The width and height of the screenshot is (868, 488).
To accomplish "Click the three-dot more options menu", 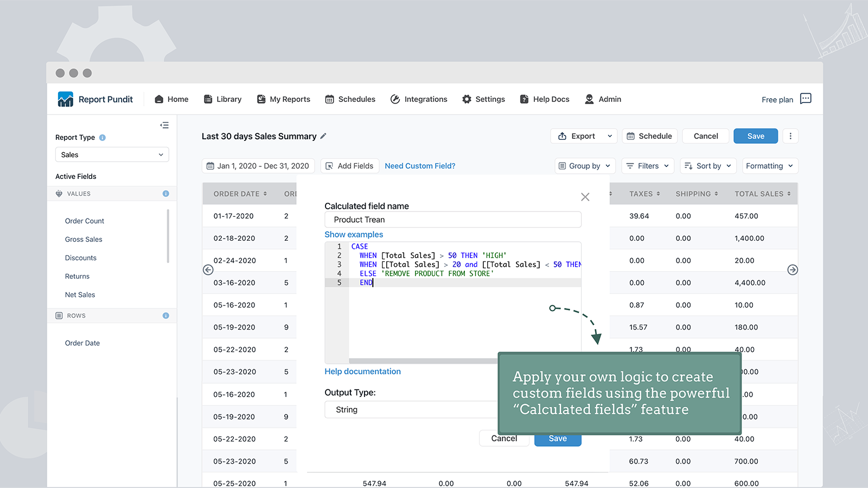I will (790, 136).
